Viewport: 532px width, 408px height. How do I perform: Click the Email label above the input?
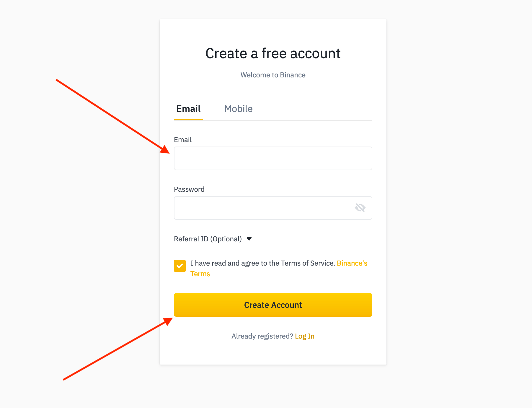[x=183, y=140]
